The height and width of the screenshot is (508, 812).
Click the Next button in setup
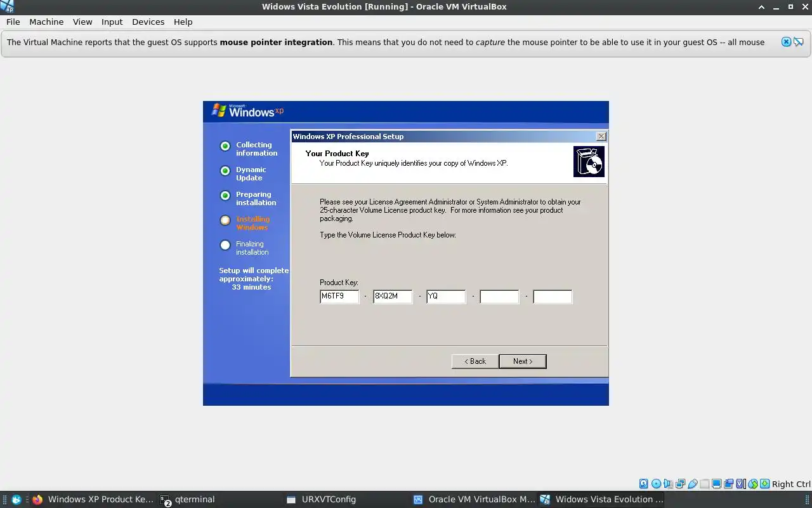point(523,361)
